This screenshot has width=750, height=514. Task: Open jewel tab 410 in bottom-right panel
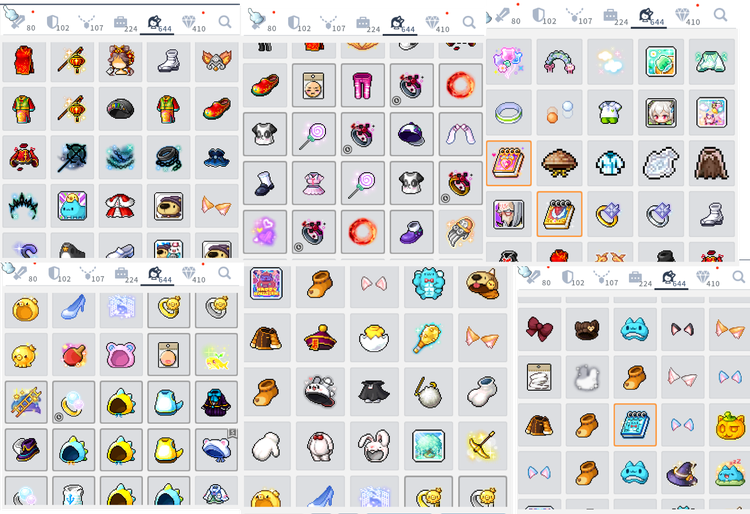[x=708, y=278]
